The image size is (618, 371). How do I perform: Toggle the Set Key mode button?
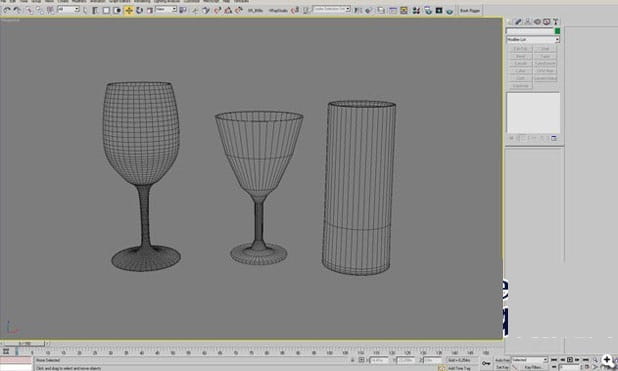click(x=502, y=367)
